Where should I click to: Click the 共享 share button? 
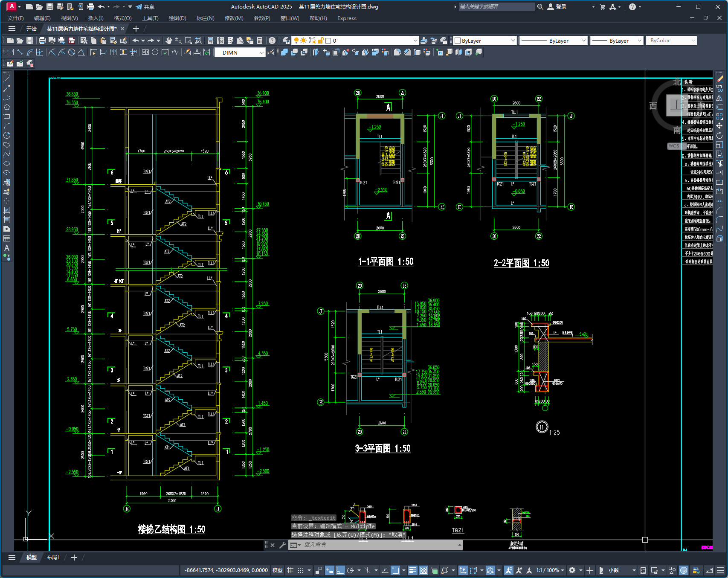(145, 7)
